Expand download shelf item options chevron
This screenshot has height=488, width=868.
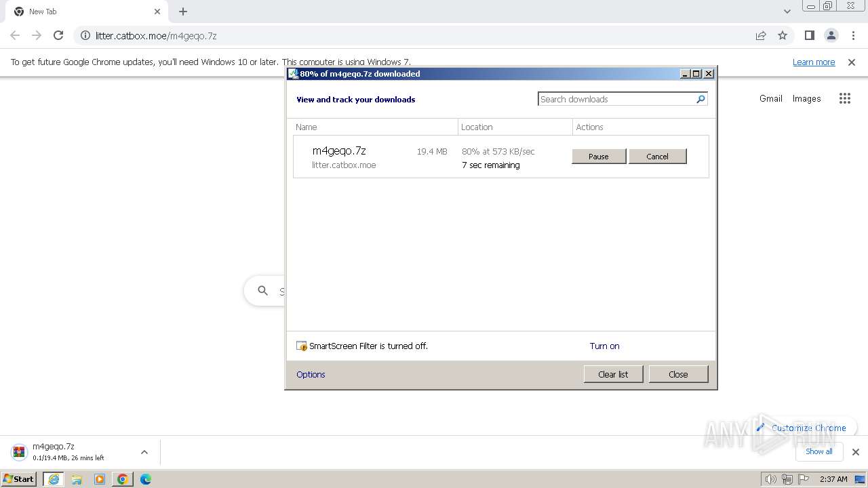click(144, 452)
